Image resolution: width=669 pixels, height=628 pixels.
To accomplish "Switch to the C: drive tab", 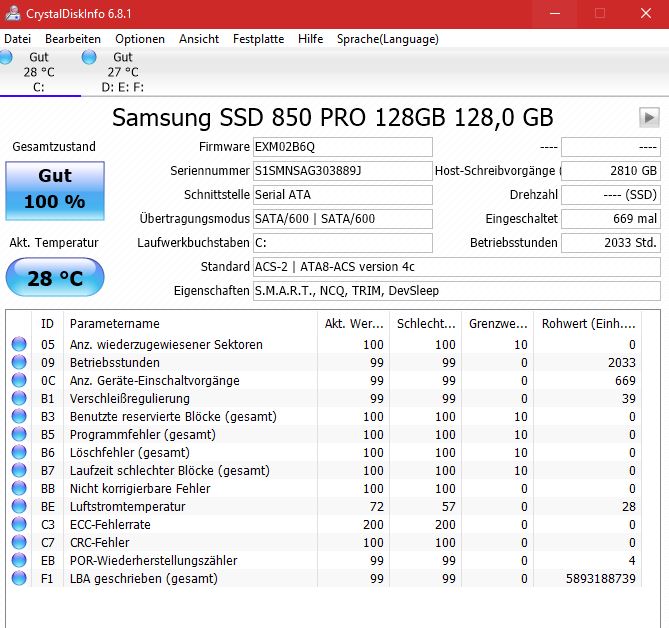I will click(x=39, y=72).
